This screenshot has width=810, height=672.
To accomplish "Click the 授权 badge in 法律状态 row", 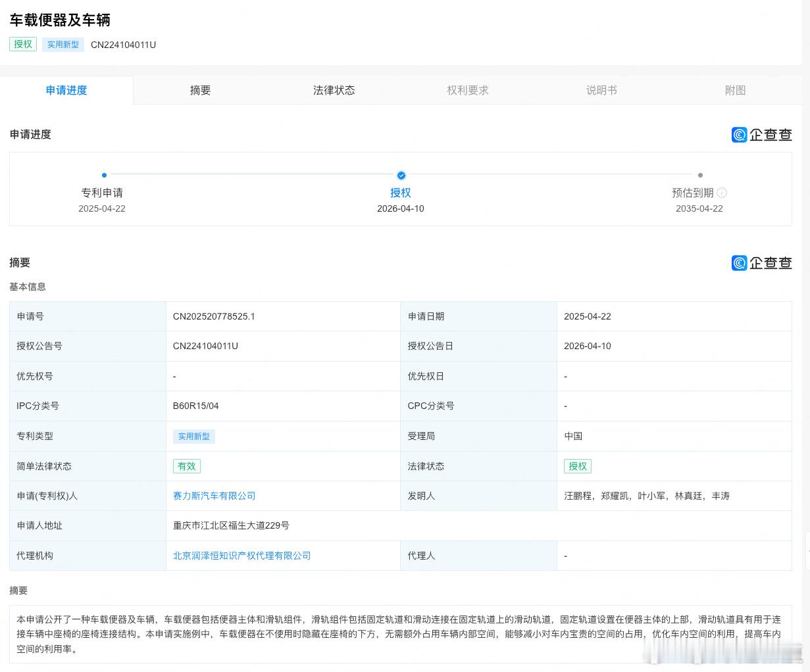I will [577, 466].
